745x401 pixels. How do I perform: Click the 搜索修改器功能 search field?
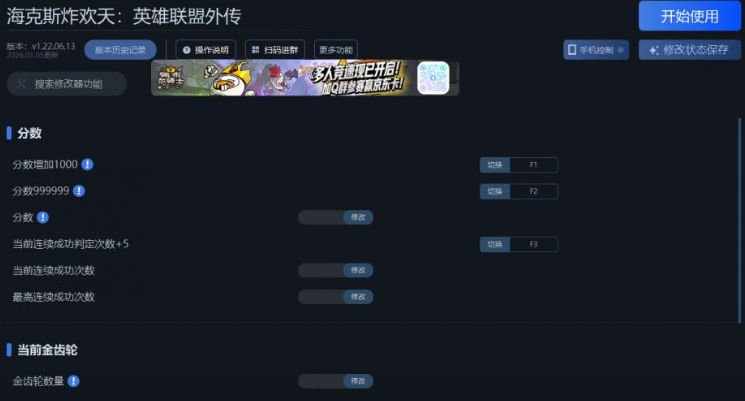(x=67, y=84)
